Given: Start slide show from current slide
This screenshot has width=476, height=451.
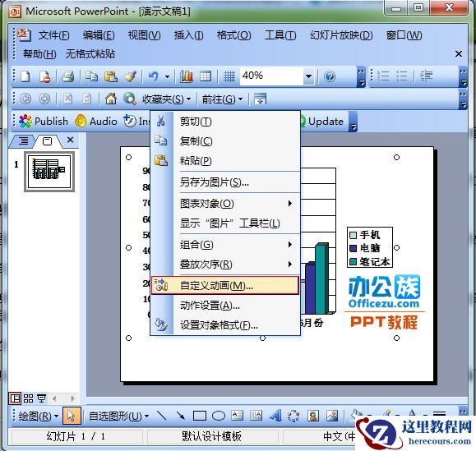Looking at the screenshot, I should point(41,398).
